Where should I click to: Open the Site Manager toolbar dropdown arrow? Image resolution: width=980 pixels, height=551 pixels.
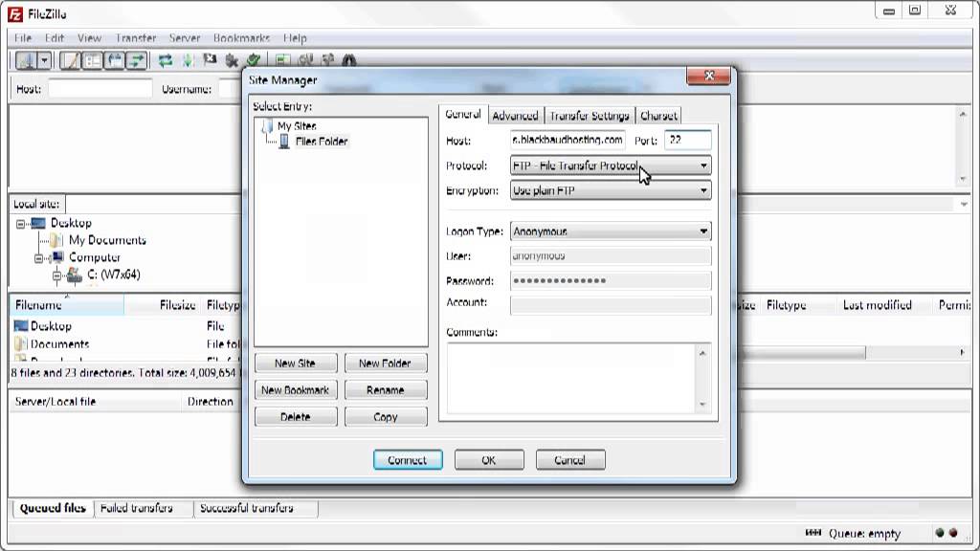(44, 60)
